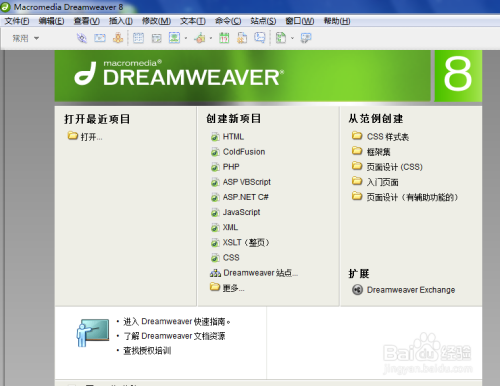Viewport: 500px width, 386px height.
Task: Open the 常用 insert bar category dropdown
Action: point(26,38)
